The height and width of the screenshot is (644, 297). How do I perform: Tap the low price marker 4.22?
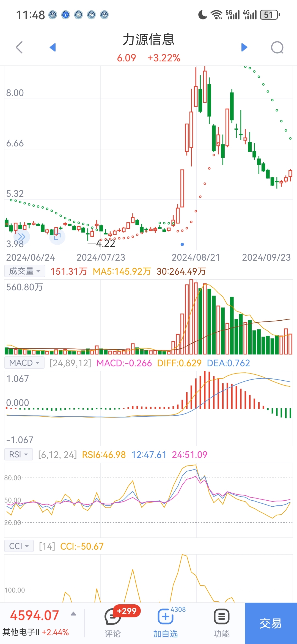pos(106,243)
